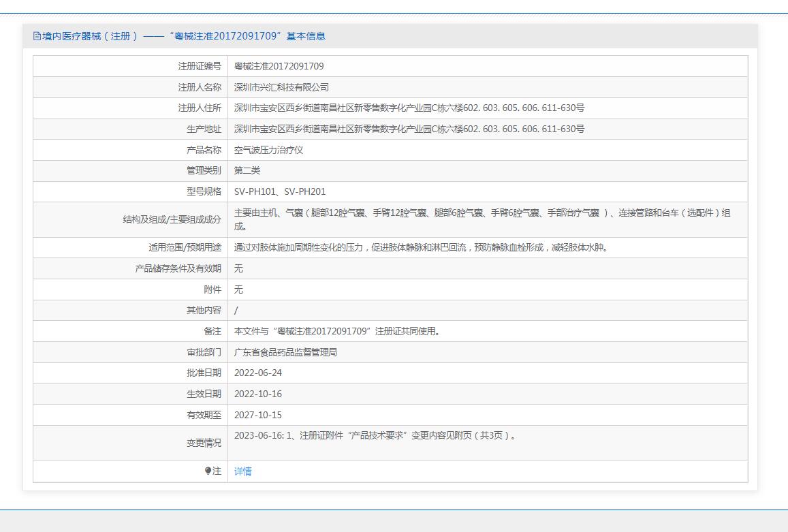
Task: Click the 生产地址 address value
Action: pos(409,129)
